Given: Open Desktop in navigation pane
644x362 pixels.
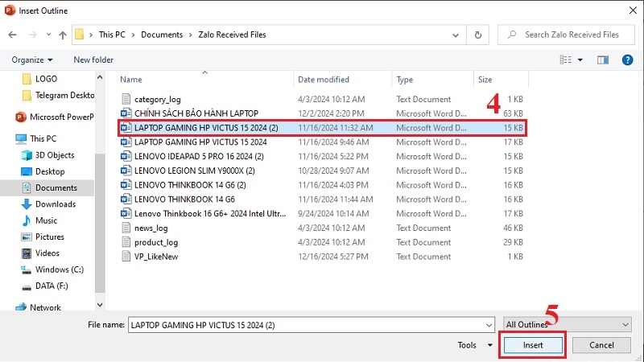Looking at the screenshot, I should pyautogui.click(x=50, y=171).
